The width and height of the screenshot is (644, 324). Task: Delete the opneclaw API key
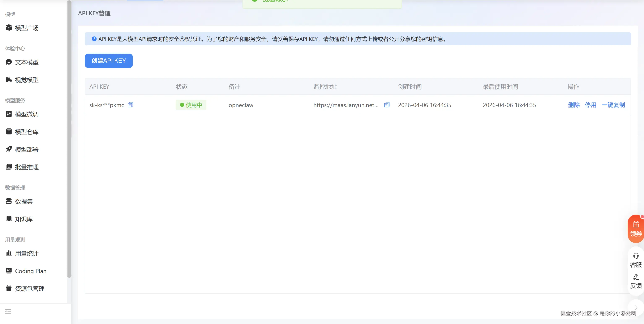pos(574,105)
